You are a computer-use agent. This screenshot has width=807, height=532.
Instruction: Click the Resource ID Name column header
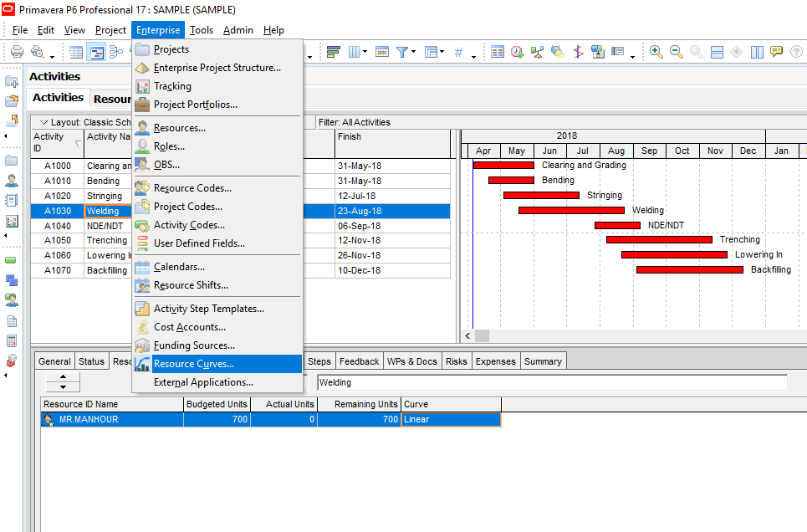(x=112, y=404)
